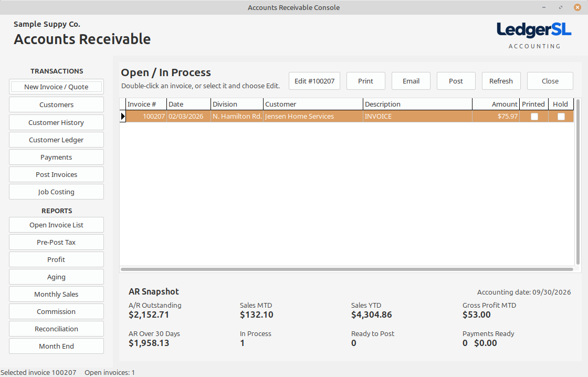Email the selected invoice
Image resolution: width=588 pixels, height=377 pixels.
(411, 81)
